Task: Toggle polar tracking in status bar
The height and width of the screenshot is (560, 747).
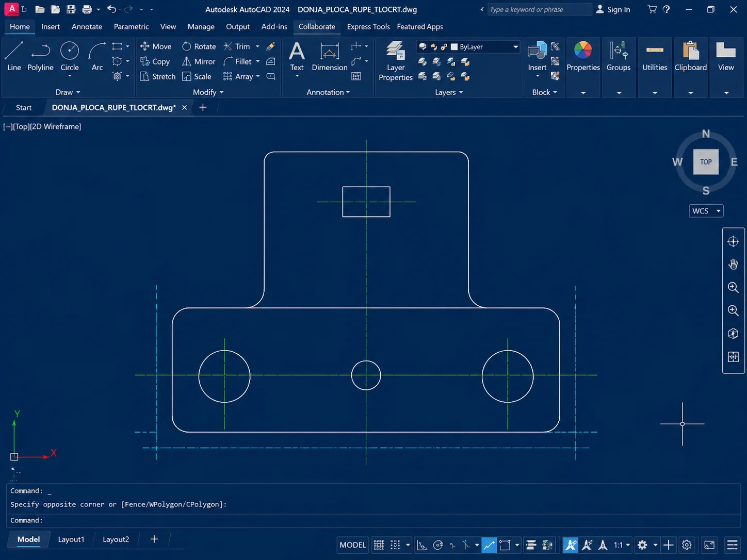Action: 439,545
